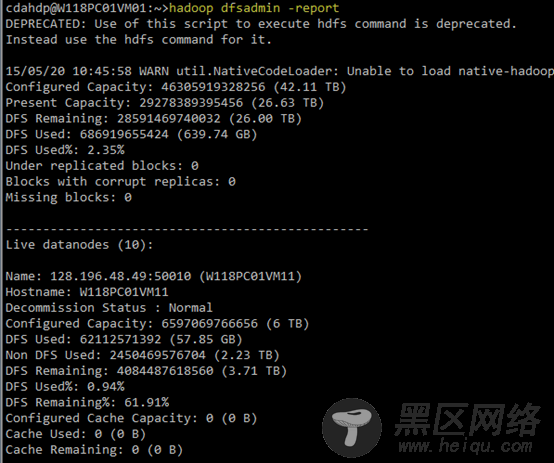The height and width of the screenshot is (463, 554).
Task: Click the Non DFS Used 2.23 TB line
Action: 142,355
